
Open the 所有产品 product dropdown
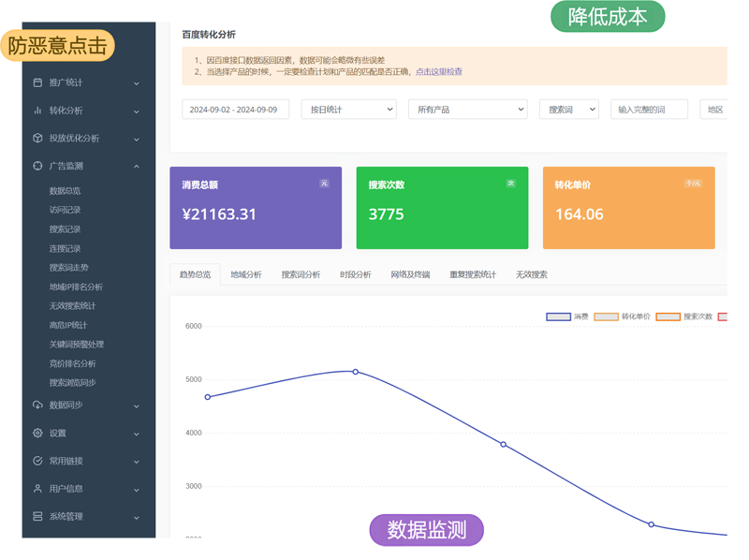467,110
